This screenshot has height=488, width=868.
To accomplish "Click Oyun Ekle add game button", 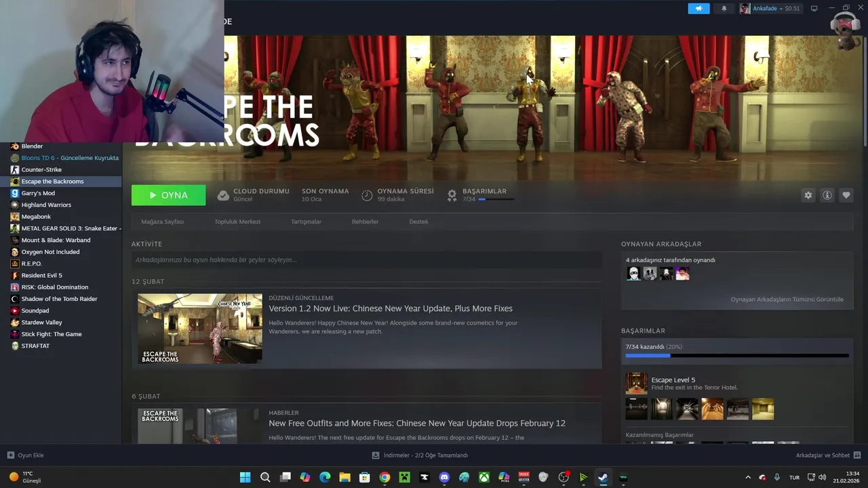I will tap(25, 455).
